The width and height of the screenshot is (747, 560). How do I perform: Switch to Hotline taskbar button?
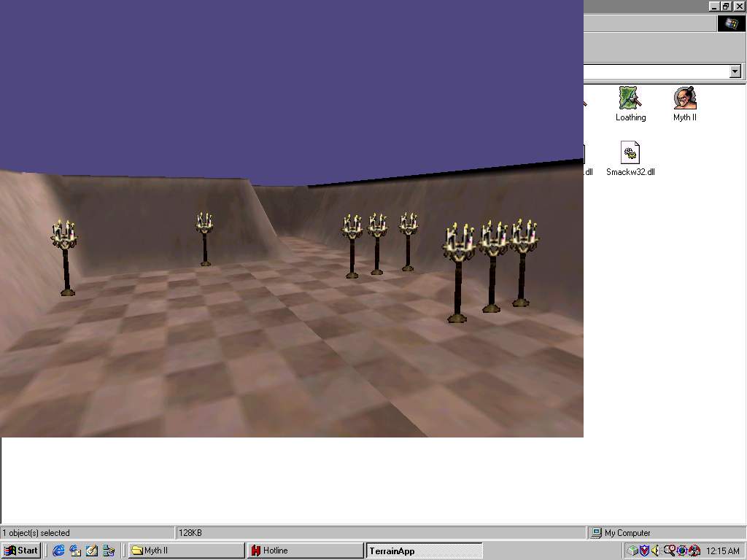tap(305, 551)
